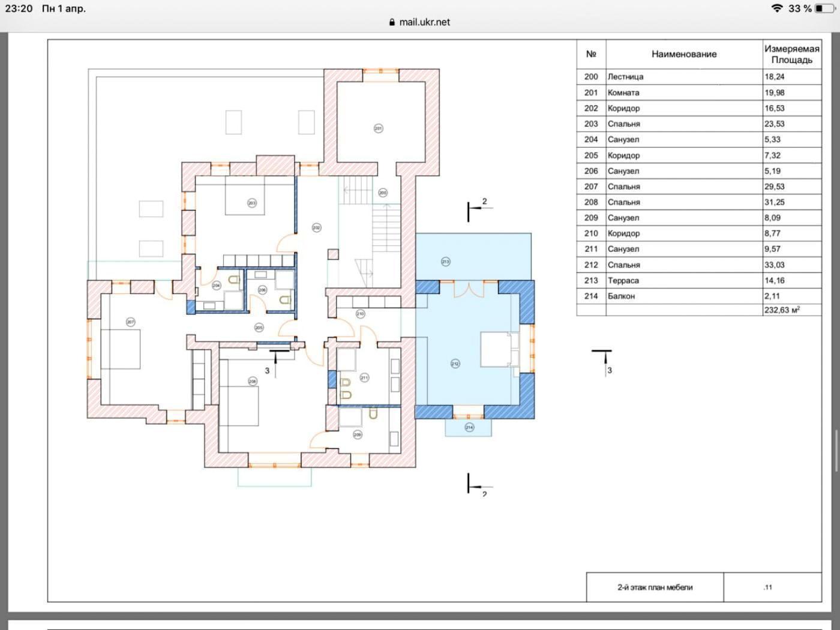Select the circled 208 bedroom marker
The height and width of the screenshot is (630, 840).
pos(252,382)
